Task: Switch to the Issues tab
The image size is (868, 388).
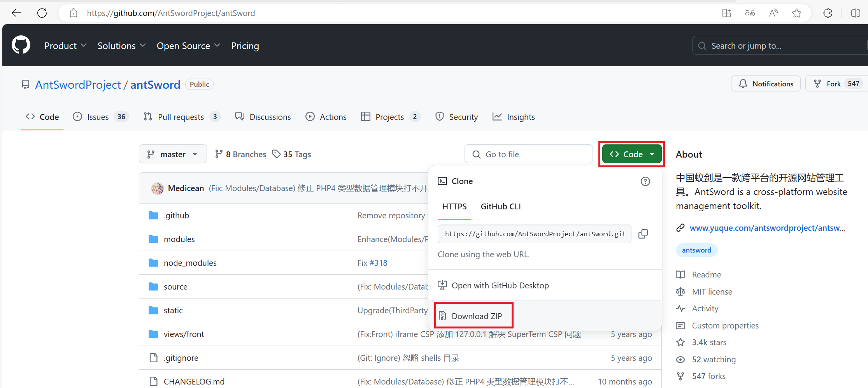Action: [x=101, y=117]
